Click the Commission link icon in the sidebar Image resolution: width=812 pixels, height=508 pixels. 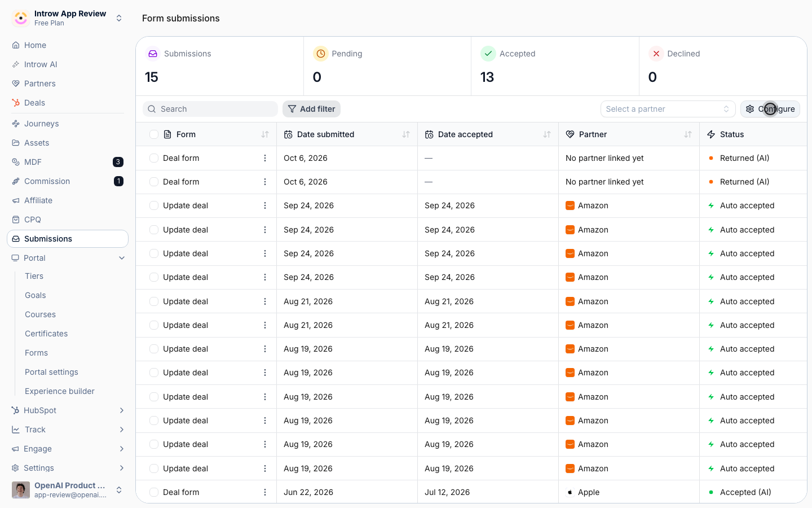[16, 181]
